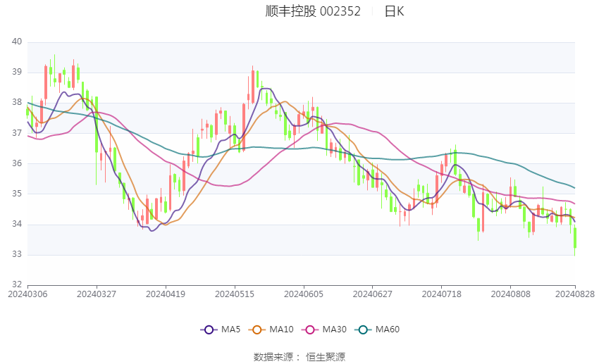
Task: Hide the MA30 series via its label
Action: click(x=334, y=330)
